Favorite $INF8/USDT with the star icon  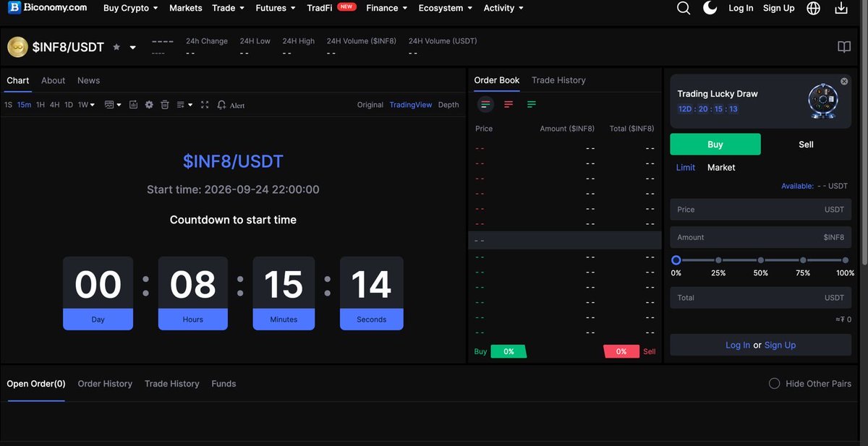pos(116,47)
